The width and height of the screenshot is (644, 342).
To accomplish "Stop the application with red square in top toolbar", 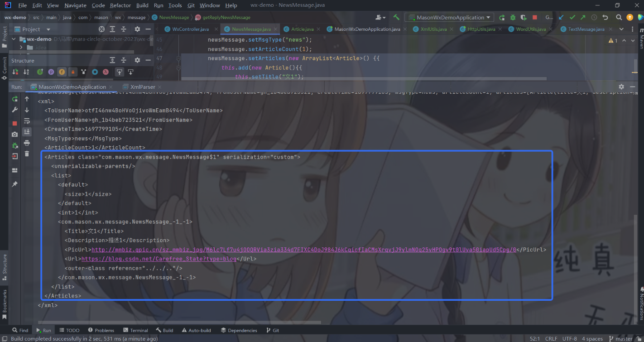I will tap(535, 17).
